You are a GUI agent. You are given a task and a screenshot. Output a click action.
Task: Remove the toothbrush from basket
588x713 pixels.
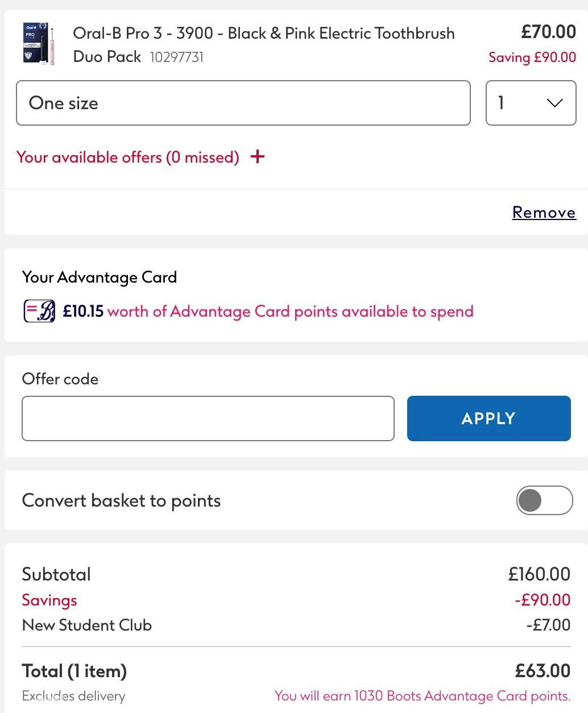tap(544, 212)
